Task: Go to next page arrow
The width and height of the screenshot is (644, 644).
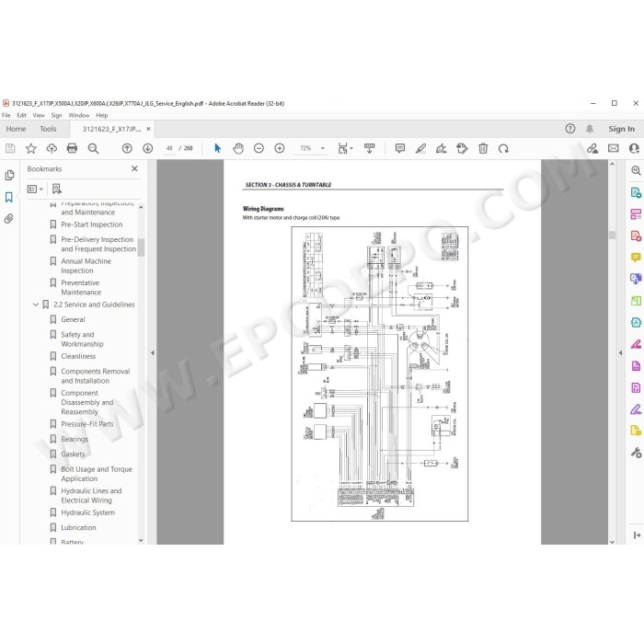Action: [x=147, y=148]
